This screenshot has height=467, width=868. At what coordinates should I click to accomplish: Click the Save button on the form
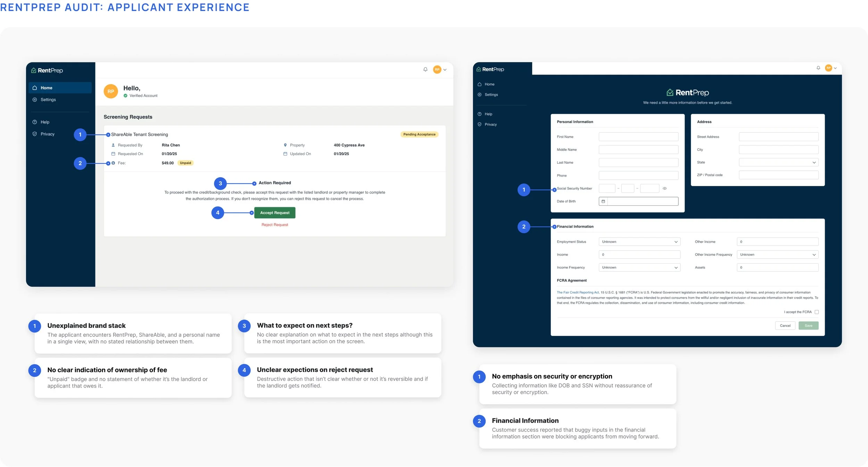808,326
